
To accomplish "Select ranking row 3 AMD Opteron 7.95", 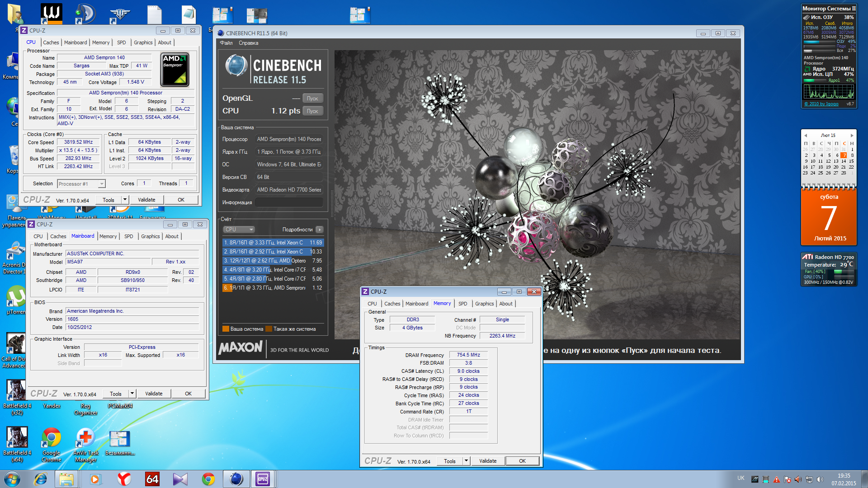I will (273, 261).
